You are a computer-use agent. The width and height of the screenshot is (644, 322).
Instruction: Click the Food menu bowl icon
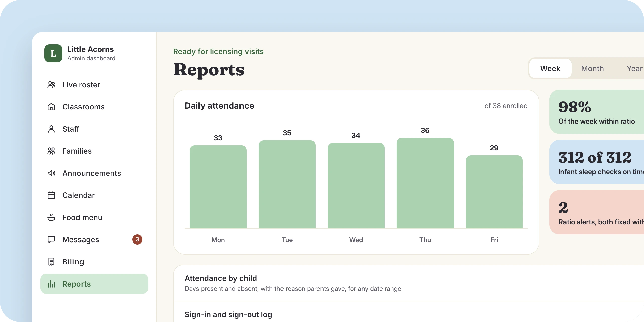click(51, 217)
